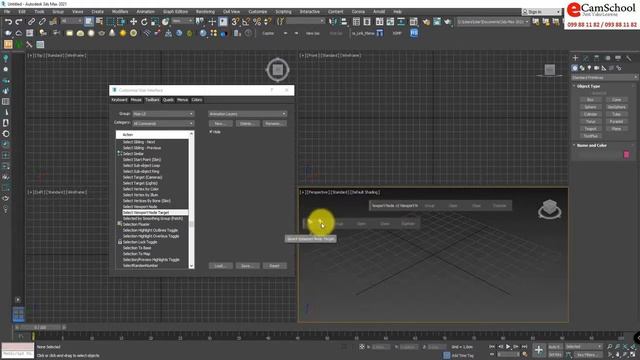Switch to the Menus tab
Image resolution: width=640 pixels, height=360 pixels.
pos(182,100)
